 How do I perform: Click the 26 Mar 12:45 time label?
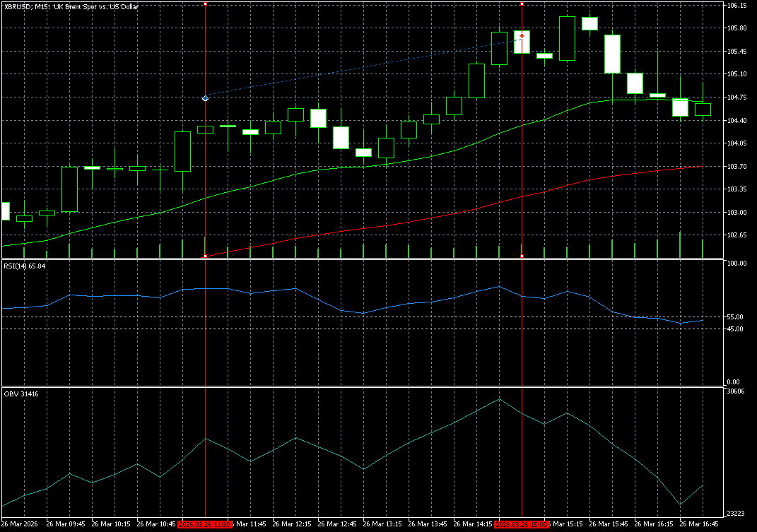pos(337,524)
